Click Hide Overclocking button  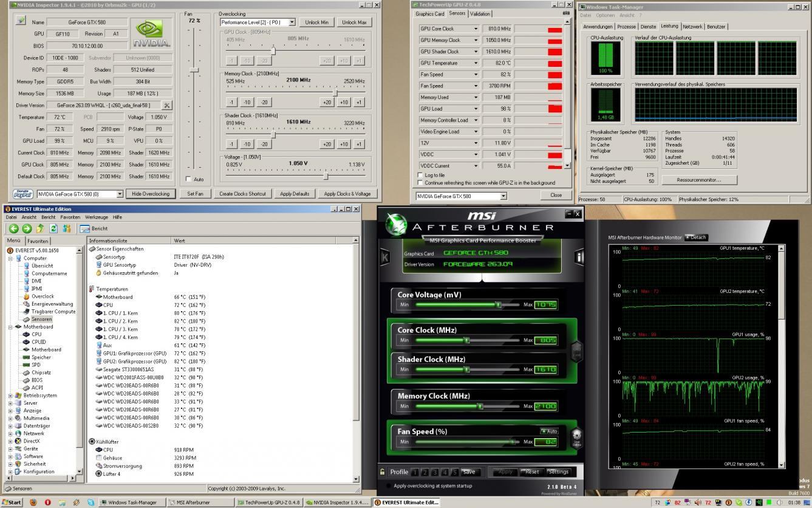[151, 194]
